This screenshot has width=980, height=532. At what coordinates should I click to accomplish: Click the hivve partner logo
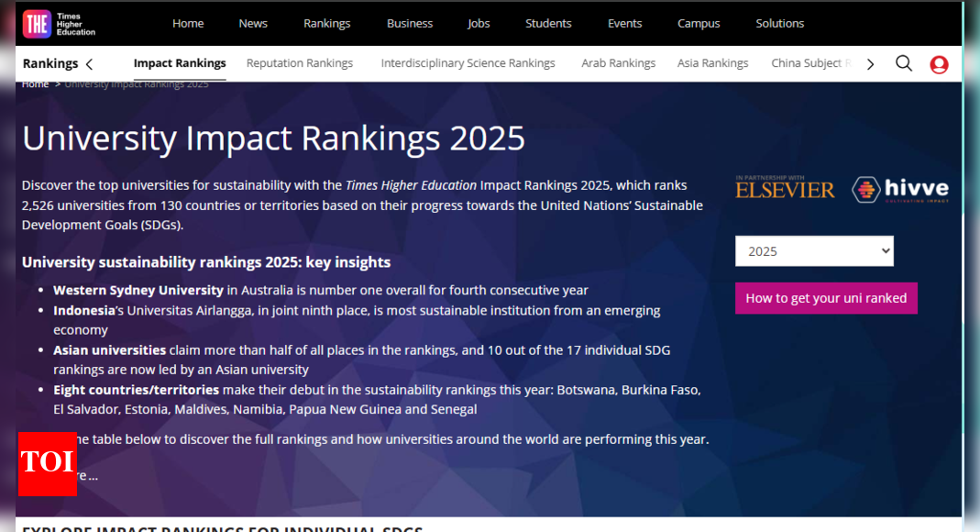[x=899, y=190]
